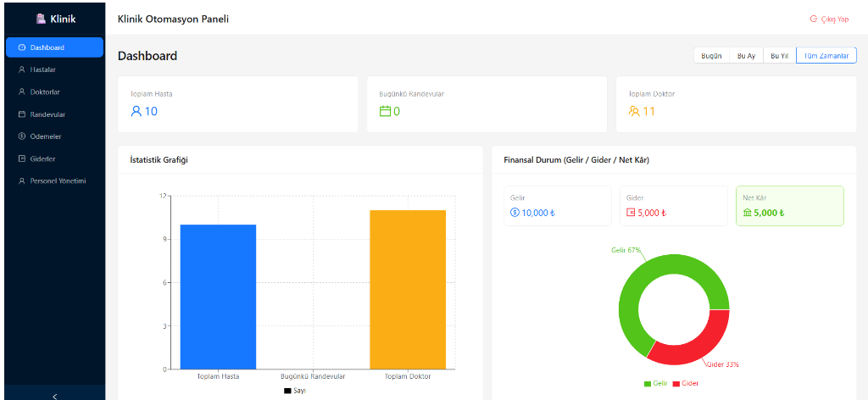This screenshot has width=868, height=400.
Task: Click the Dashboard page heading
Action: tap(147, 56)
